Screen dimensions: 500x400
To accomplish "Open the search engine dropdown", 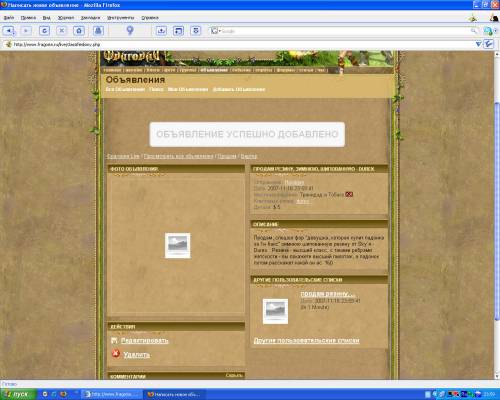I will tap(216, 31).
